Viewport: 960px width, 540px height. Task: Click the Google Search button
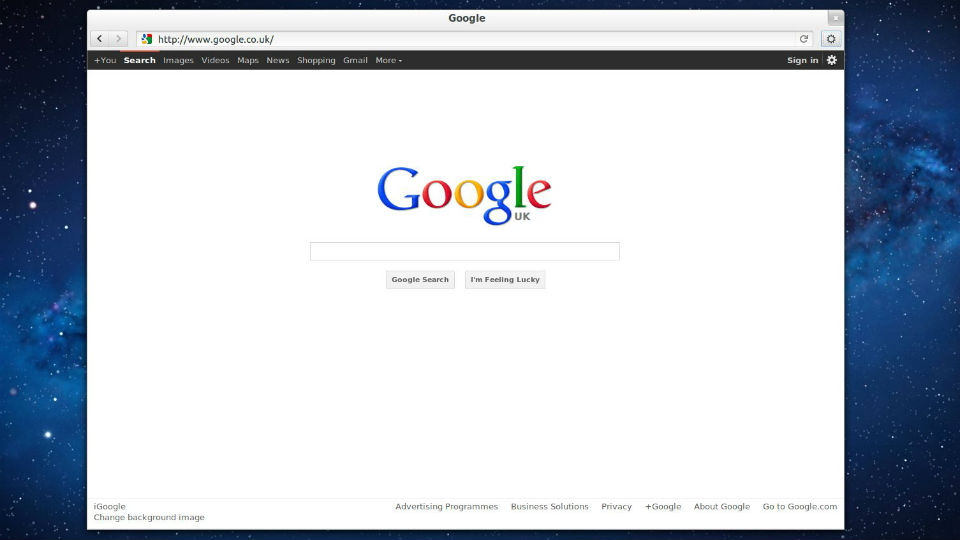pos(420,280)
